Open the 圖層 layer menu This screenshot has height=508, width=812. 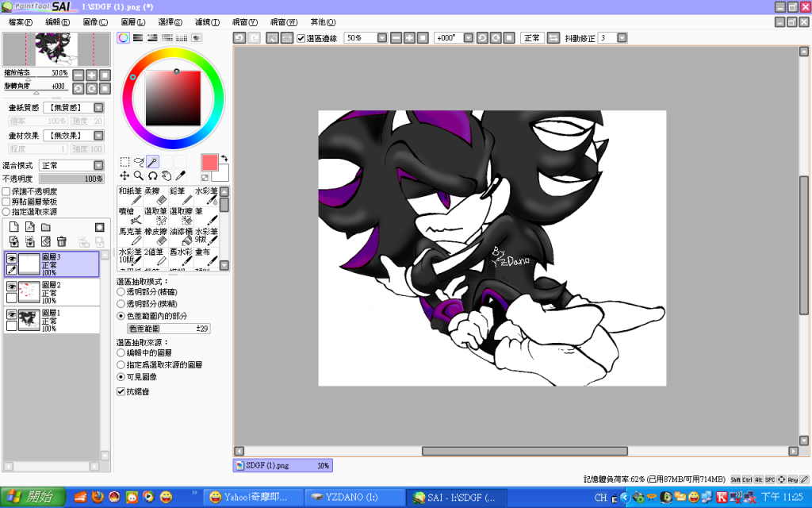pyautogui.click(x=132, y=21)
